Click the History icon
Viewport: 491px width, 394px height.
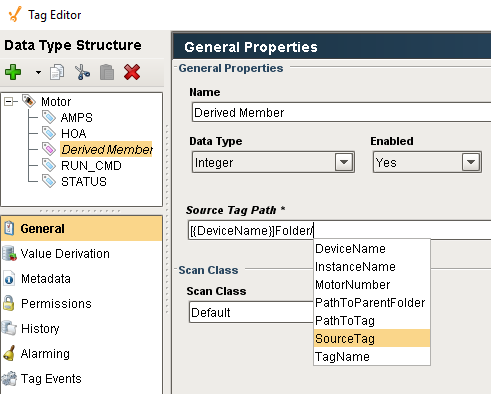click(9, 328)
